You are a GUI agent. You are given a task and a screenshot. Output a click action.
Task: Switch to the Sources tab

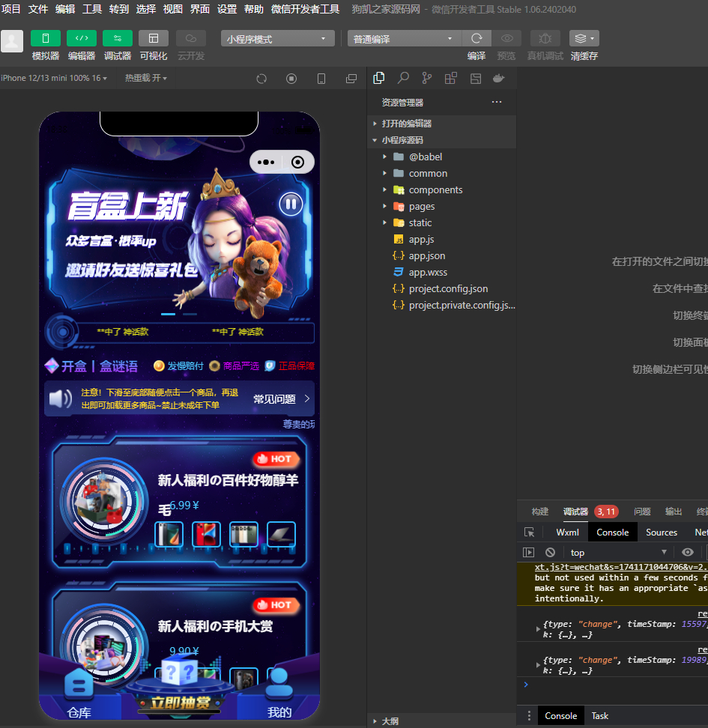661,532
